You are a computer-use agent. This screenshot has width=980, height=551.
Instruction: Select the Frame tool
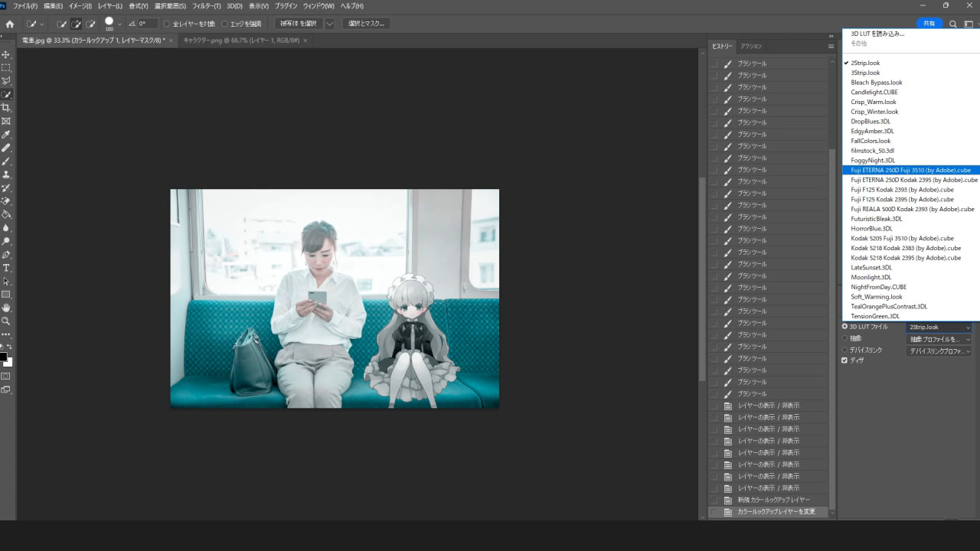pos(6,121)
